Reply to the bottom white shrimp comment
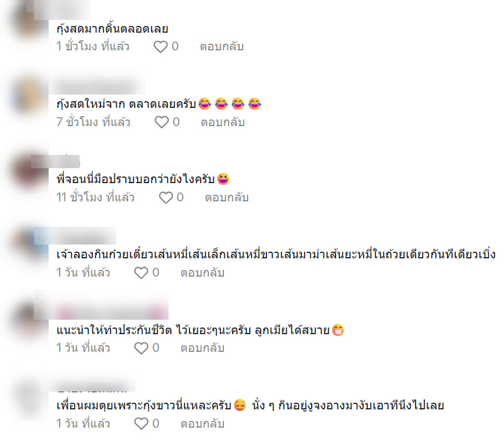The width and height of the screenshot is (504, 442). [x=202, y=424]
